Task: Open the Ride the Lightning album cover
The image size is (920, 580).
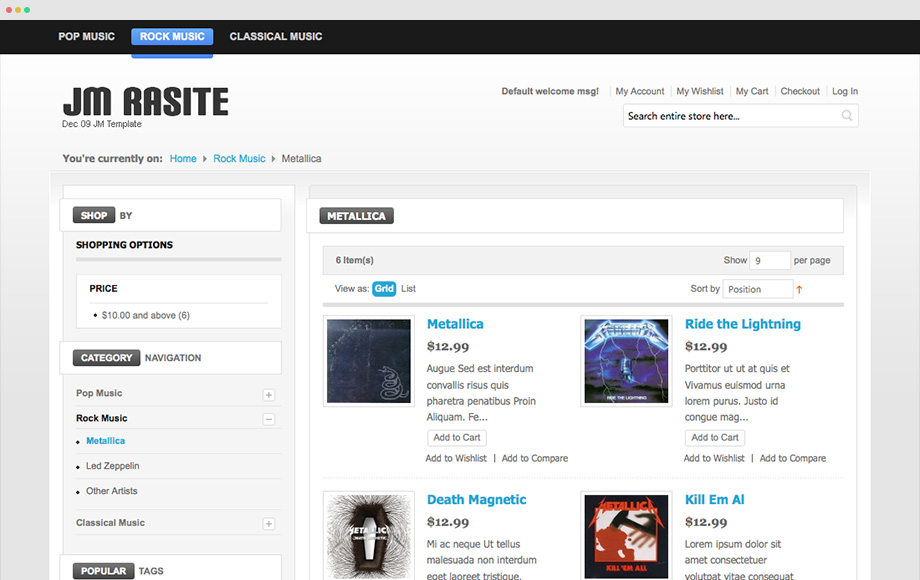Action: [627, 361]
